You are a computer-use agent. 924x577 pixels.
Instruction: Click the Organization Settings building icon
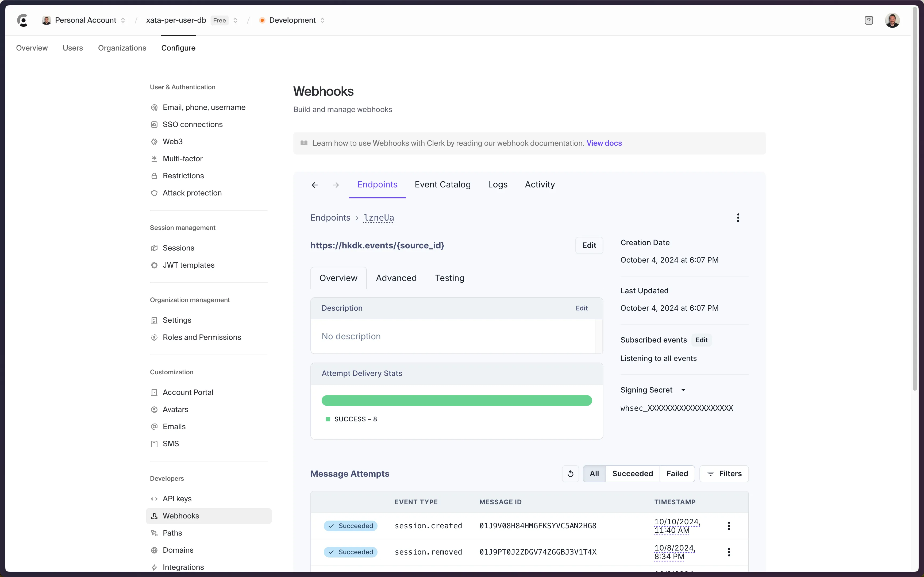(x=154, y=320)
